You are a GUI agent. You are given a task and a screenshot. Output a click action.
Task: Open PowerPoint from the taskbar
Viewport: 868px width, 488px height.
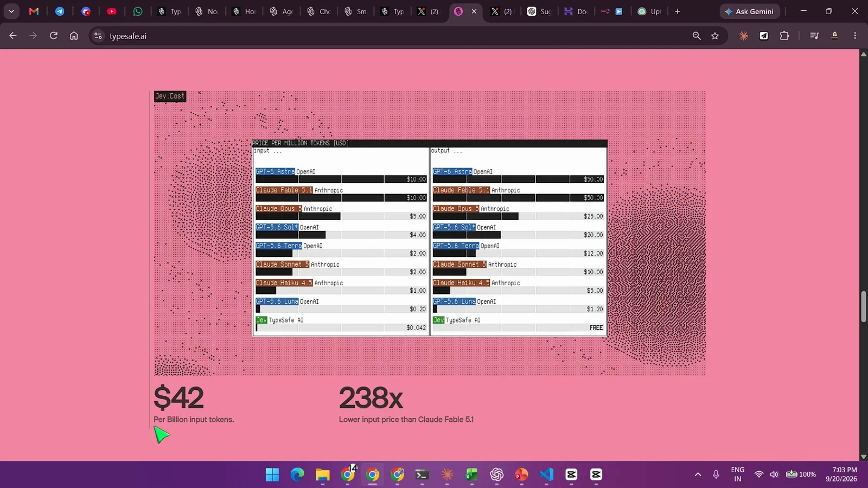coord(521,474)
